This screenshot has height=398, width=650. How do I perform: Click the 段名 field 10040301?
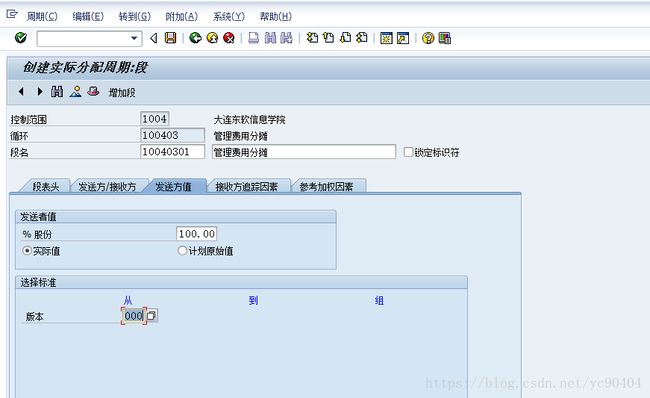pyautogui.click(x=172, y=152)
